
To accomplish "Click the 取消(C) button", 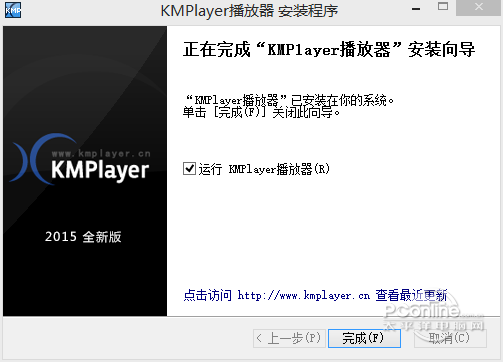I will [450, 338].
